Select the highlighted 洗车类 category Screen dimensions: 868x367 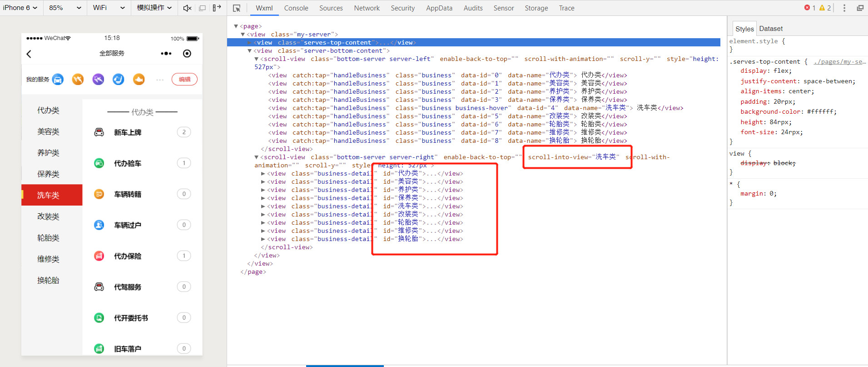tap(52, 195)
